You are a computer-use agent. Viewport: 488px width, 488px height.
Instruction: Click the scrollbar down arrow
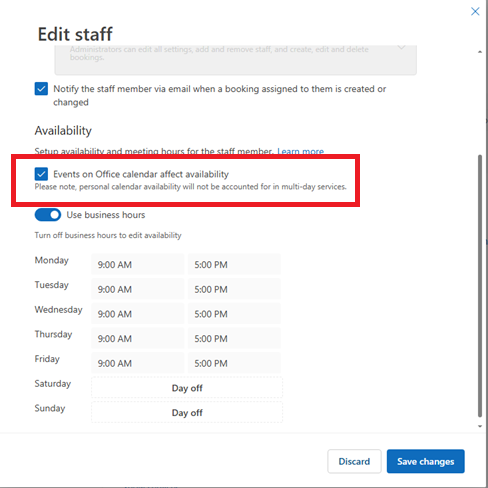coord(480,426)
